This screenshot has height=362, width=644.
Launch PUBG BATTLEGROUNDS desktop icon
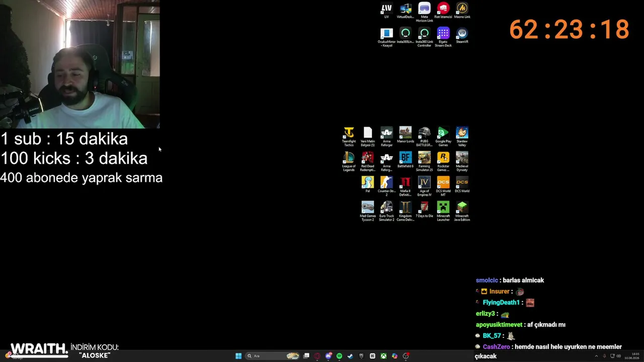[424, 137]
